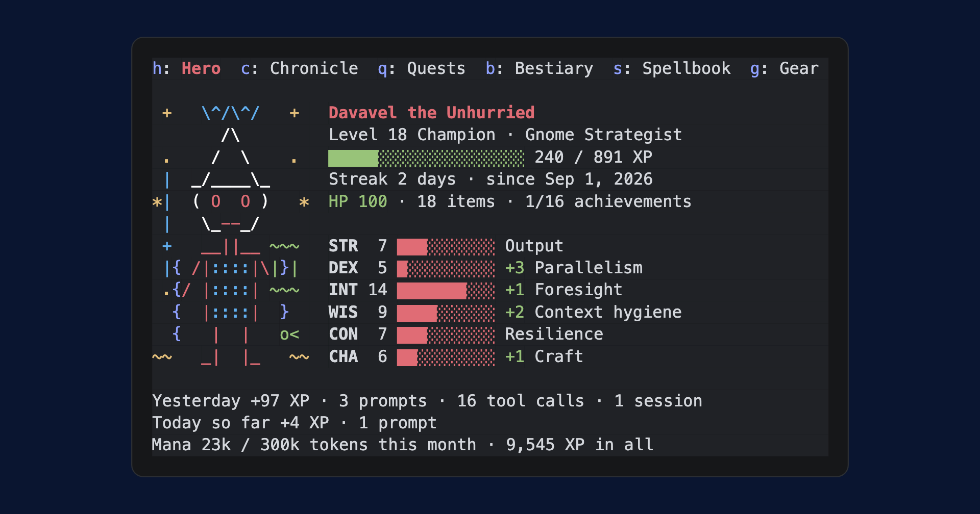Click the DEX stat bar
Image resolution: width=980 pixels, height=514 pixels.
click(x=446, y=269)
